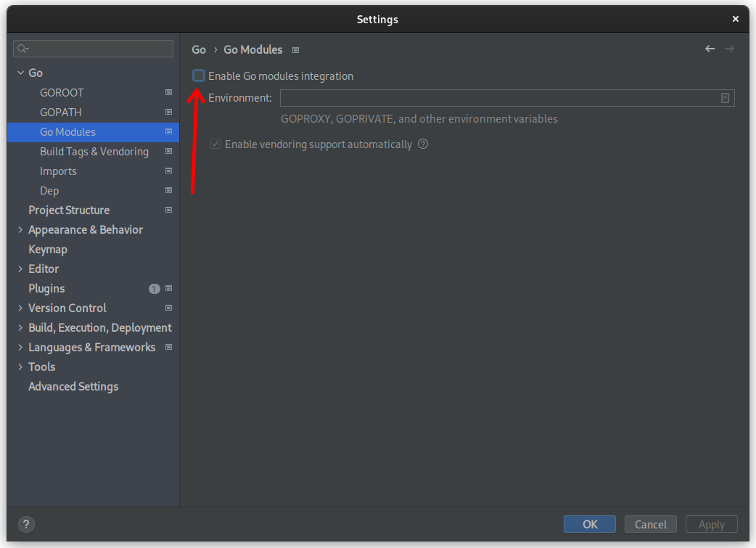Enable Go modules integration
This screenshot has width=756, height=548.
[x=198, y=75]
